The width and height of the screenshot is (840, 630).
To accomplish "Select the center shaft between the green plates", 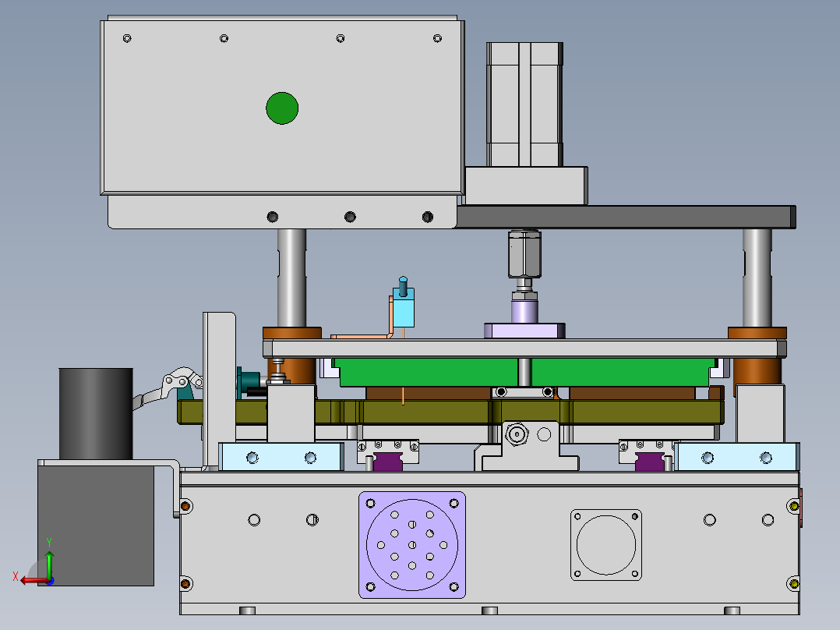I will (x=524, y=372).
